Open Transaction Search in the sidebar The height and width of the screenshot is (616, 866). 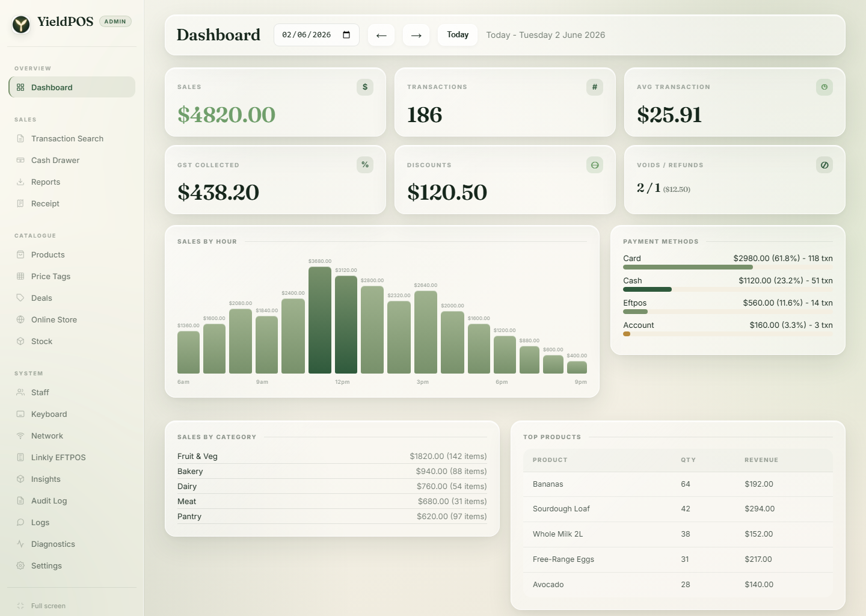pyautogui.click(x=72, y=138)
